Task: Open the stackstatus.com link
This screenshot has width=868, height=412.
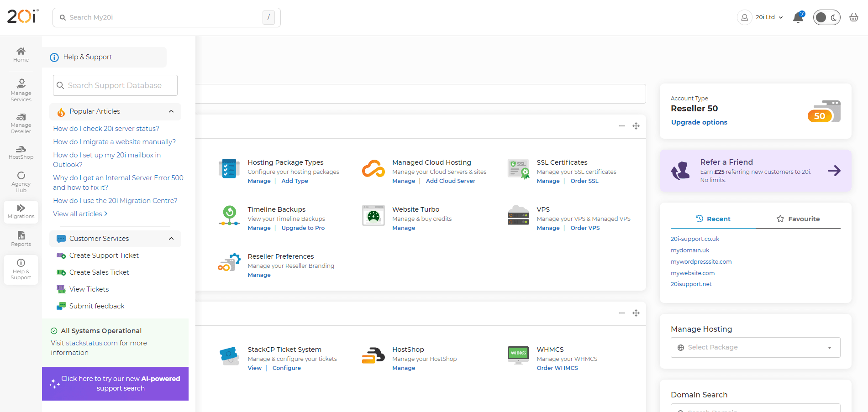Action: click(92, 343)
